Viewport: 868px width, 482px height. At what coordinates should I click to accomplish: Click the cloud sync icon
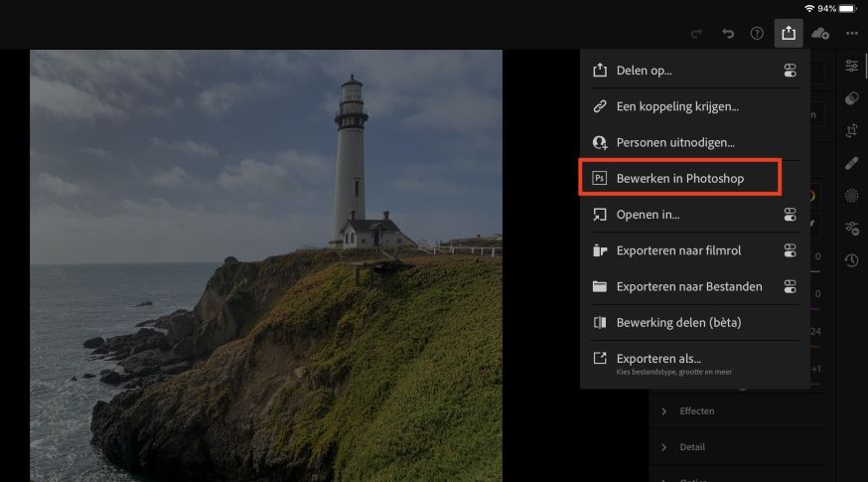pos(820,34)
